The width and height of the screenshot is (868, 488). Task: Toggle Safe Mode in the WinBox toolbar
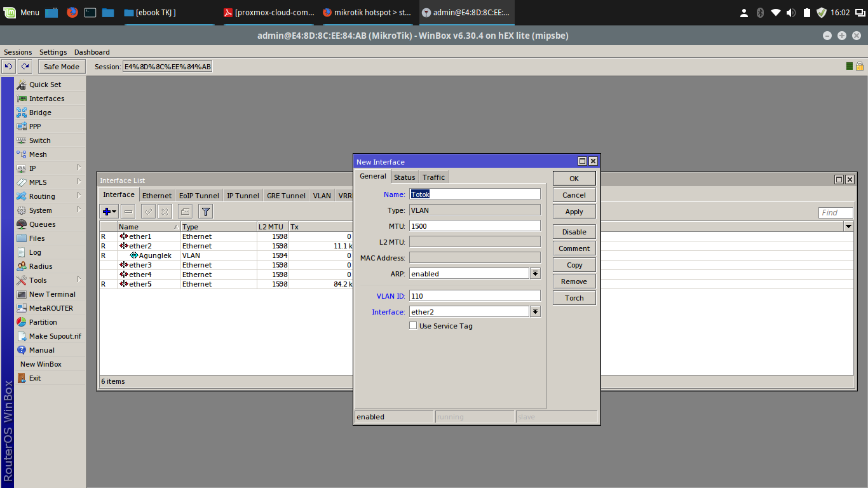pos(62,67)
